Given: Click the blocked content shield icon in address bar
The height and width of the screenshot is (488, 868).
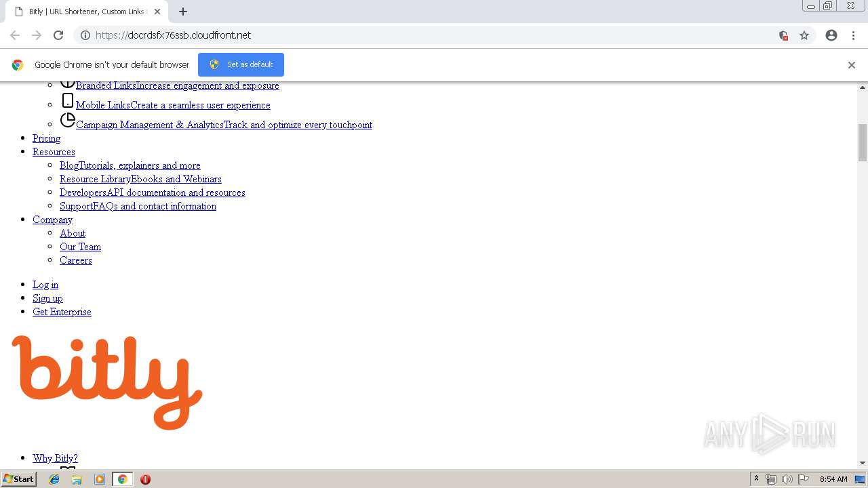Looking at the screenshot, I should (x=783, y=35).
